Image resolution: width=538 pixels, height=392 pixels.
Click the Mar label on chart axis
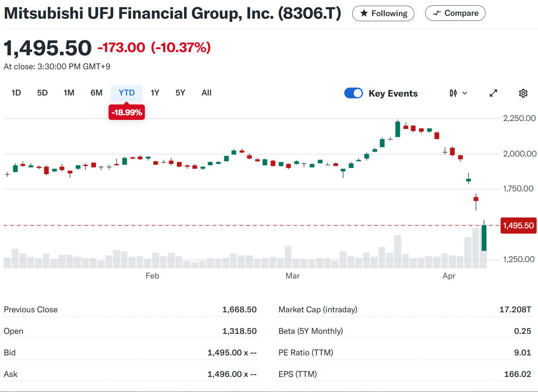[x=293, y=276]
